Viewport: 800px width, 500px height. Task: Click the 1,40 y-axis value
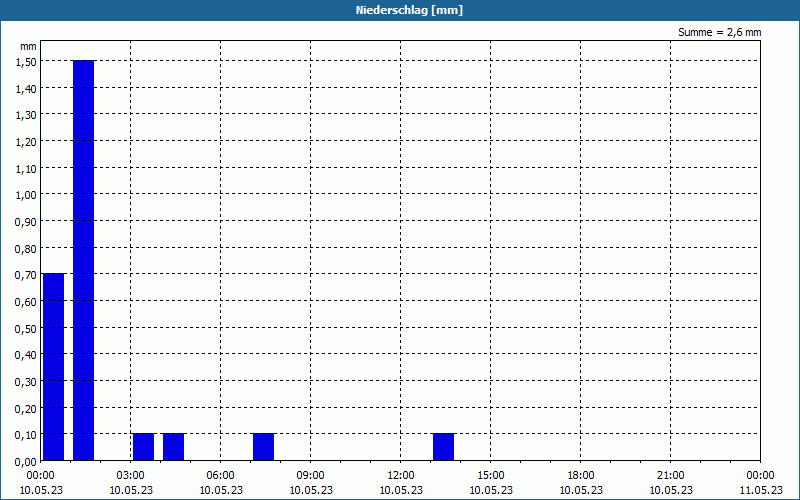click(x=26, y=88)
